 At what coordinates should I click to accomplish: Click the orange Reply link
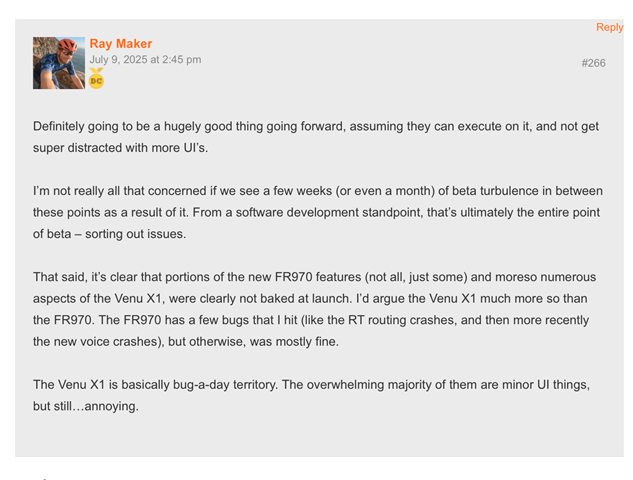point(610,27)
